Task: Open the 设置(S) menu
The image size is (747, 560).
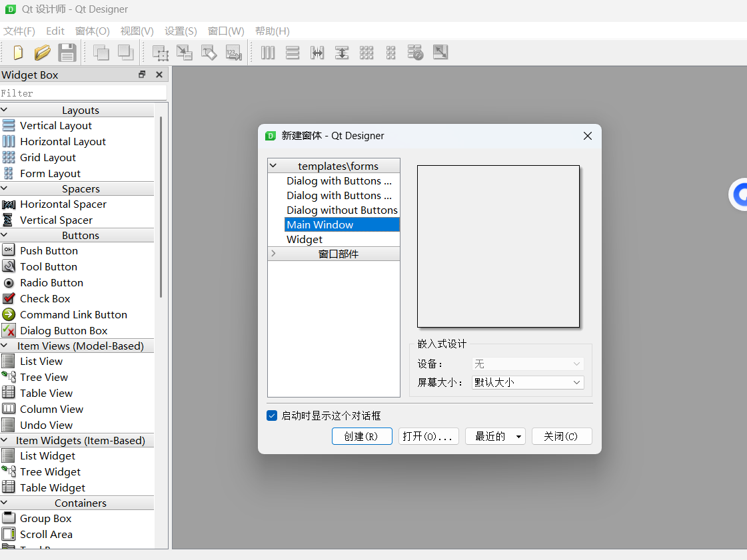Action: pos(181,31)
